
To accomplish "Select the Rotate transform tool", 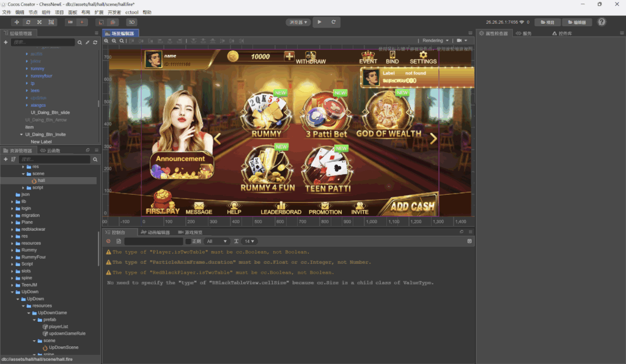I will [29, 22].
